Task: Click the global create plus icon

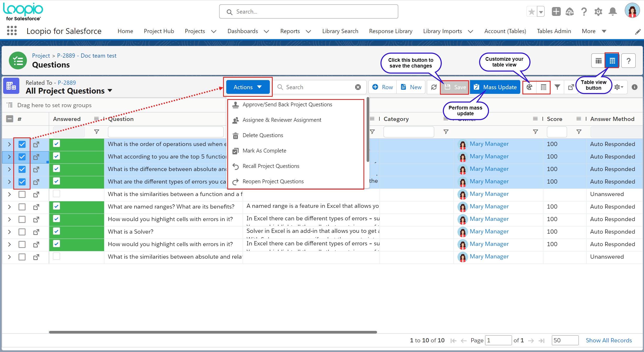Action: 556,12
